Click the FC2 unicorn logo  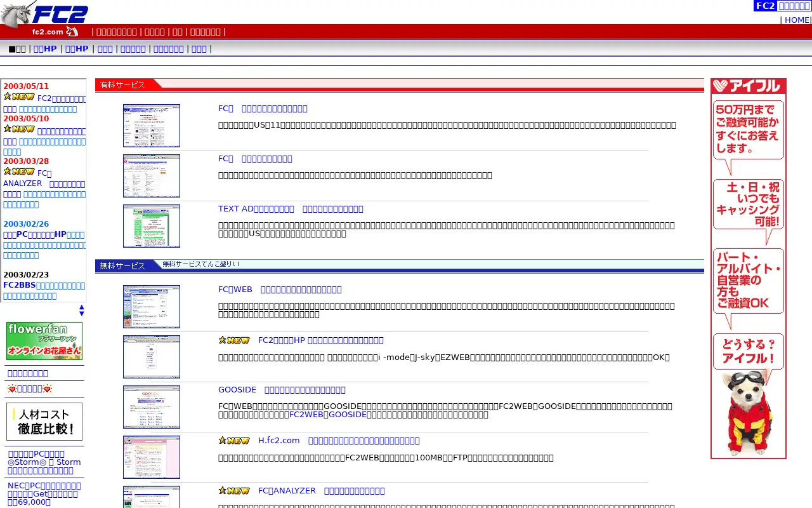(x=44, y=13)
